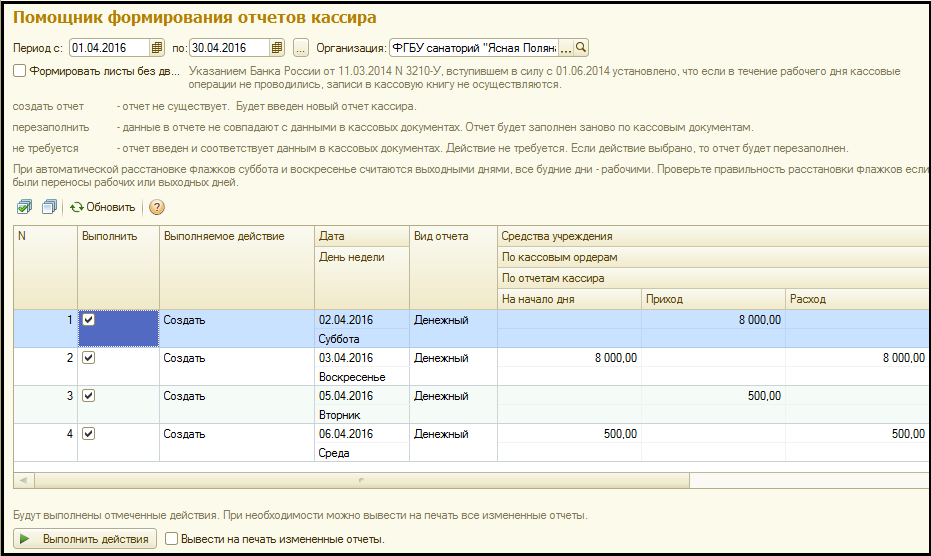Image resolution: width=931 pixels, height=556 pixels.
Task: Select the 06.04.2016 date cell
Action: pyautogui.click(x=345, y=434)
